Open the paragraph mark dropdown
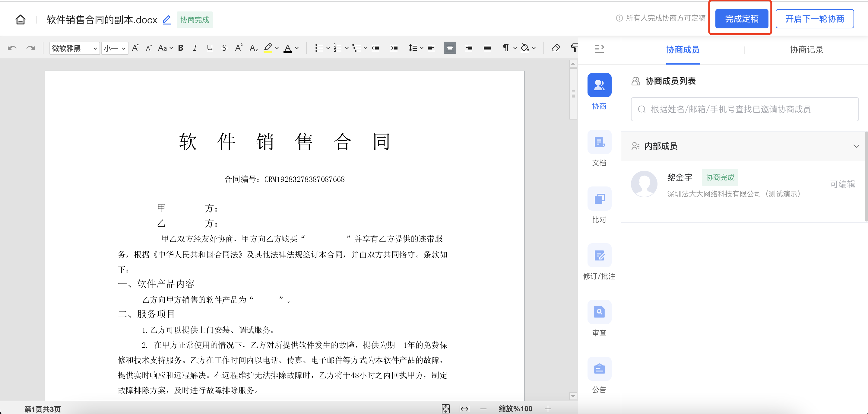This screenshot has height=414, width=868. pyautogui.click(x=515, y=48)
